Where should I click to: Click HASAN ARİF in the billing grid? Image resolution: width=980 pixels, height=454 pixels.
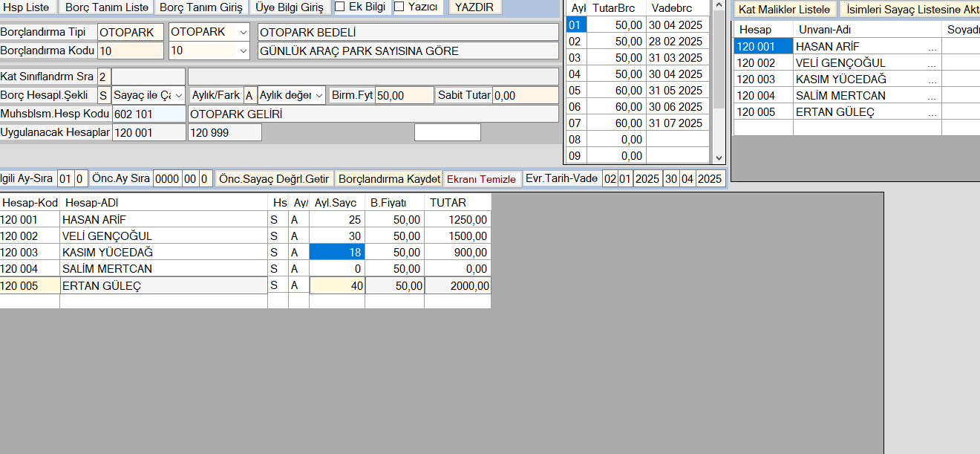point(163,219)
